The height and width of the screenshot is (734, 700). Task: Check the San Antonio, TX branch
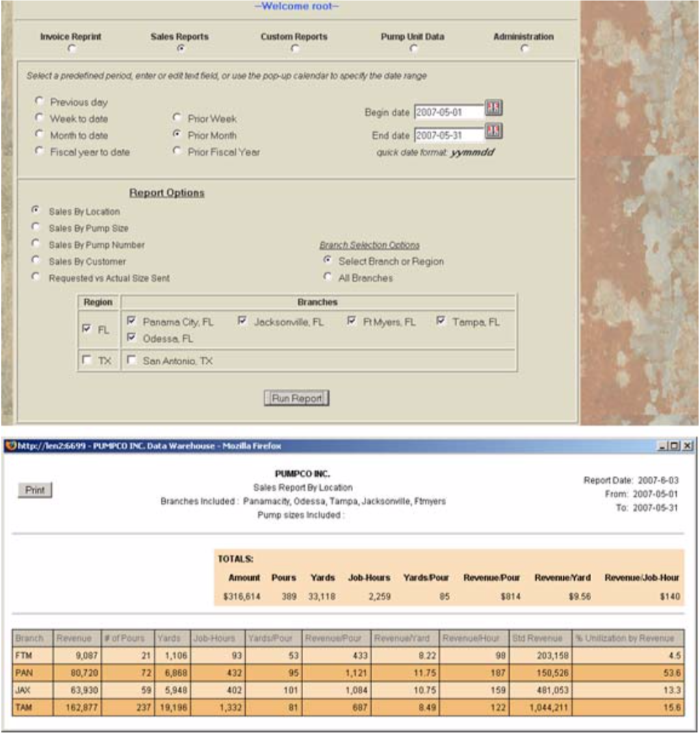pos(131,359)
